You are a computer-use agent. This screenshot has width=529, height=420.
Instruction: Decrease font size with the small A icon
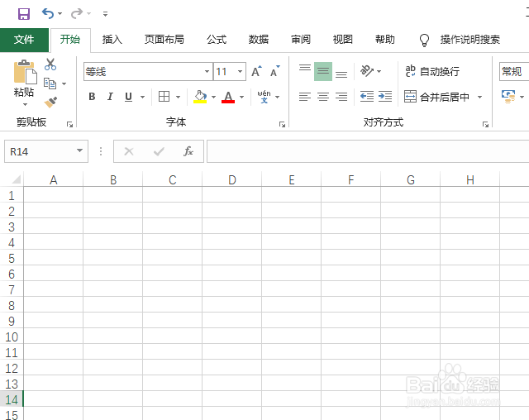(275, 72)
